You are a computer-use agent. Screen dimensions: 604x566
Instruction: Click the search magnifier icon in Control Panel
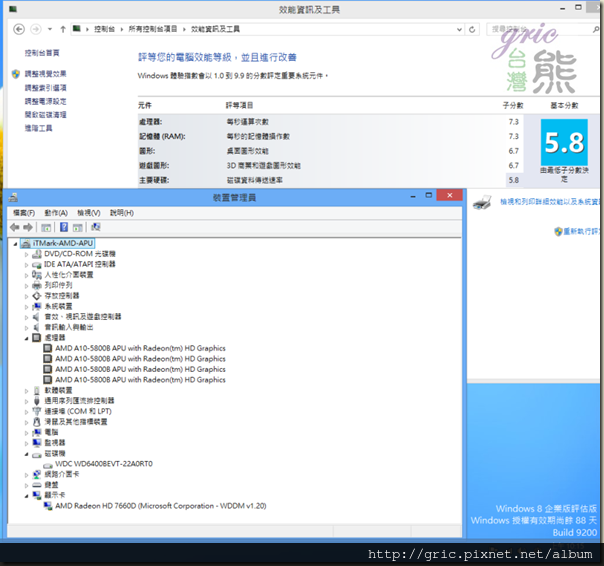click(596, 29)
